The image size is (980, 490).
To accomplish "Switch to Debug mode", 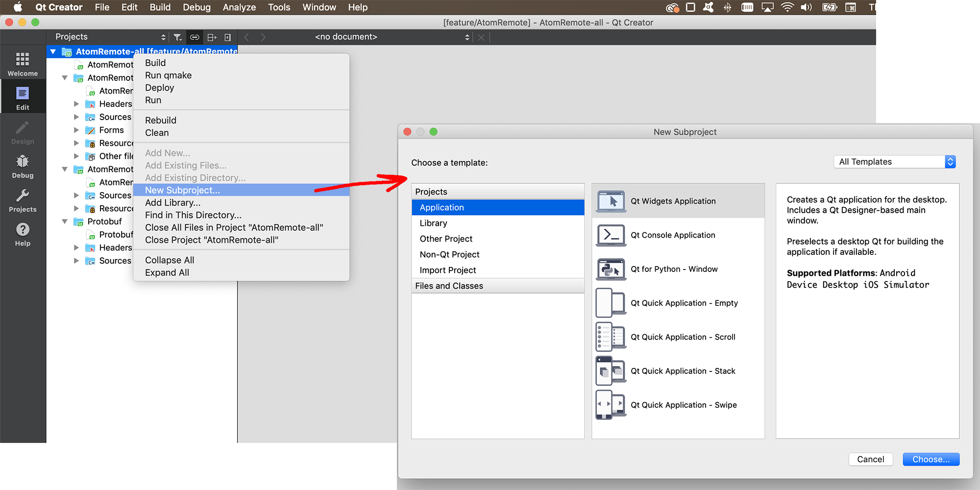I will point(23,166).
